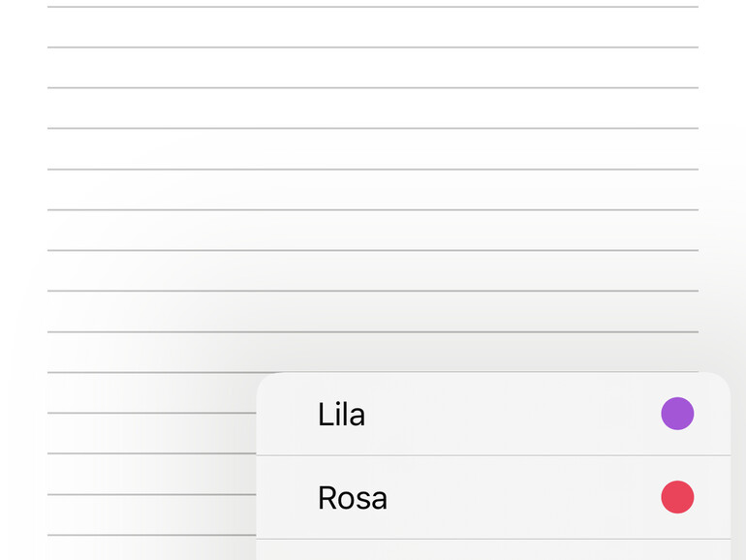The image size is (746, 560).
Task: Click the topmost empty lined row
Action: [373, 27]
